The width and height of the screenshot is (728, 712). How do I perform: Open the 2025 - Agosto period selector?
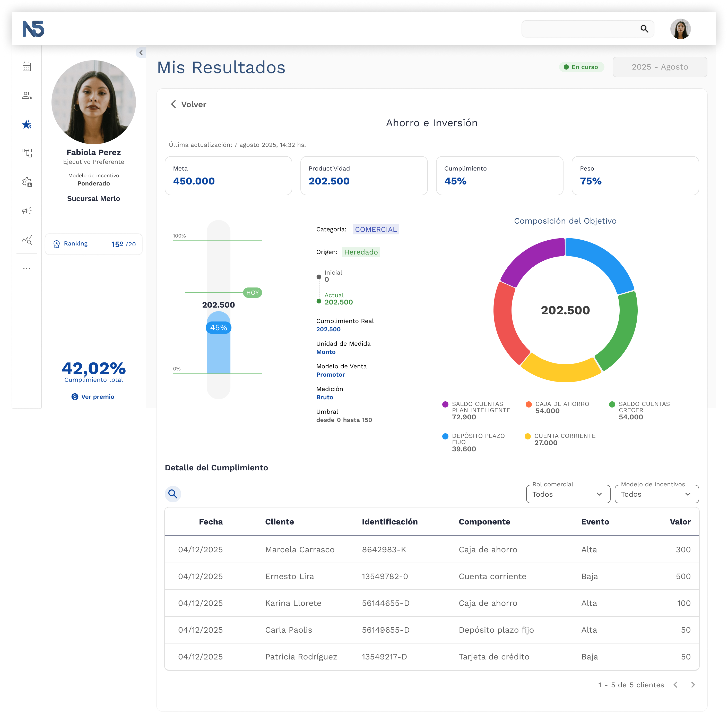pos(660,67)
